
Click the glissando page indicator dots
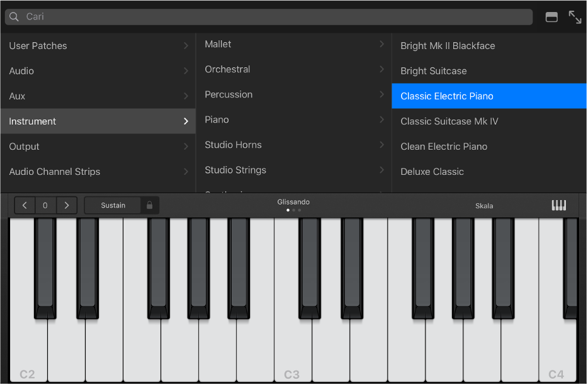tap(293, 210)
